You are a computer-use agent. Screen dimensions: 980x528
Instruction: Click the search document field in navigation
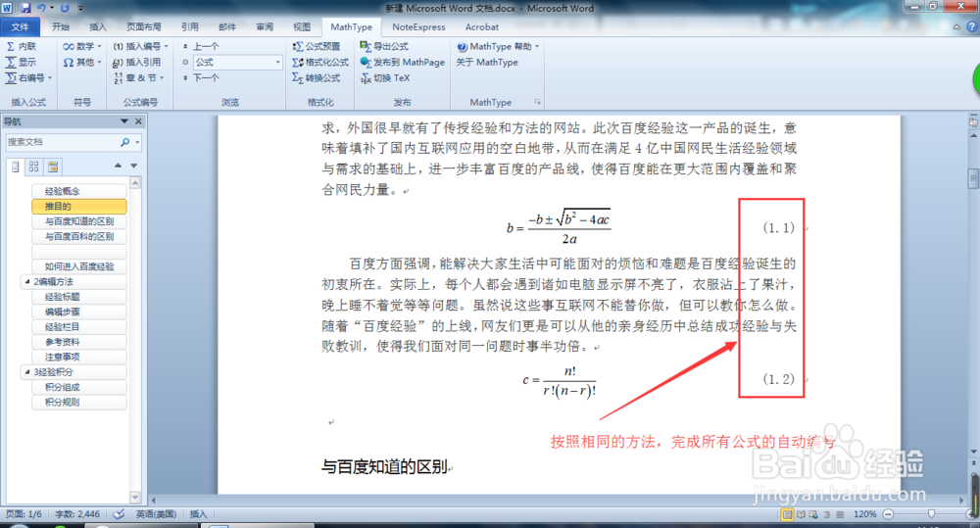point(63,142)
